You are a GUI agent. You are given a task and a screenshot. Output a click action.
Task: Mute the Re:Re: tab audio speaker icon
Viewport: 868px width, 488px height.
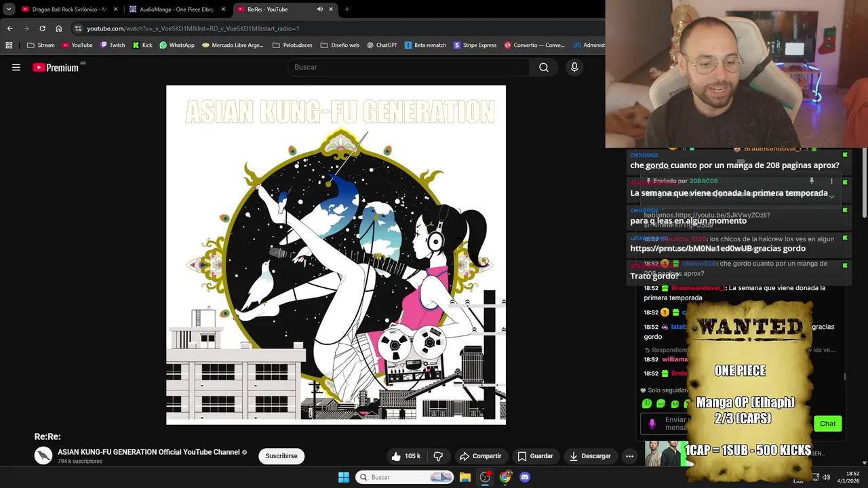(x=319, y=9)
